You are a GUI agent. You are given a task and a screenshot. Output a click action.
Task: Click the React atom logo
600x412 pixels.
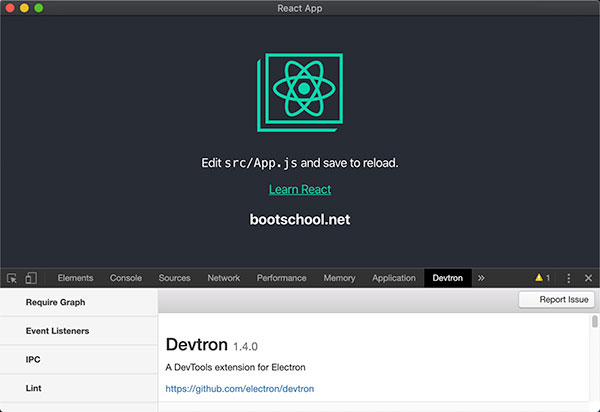point(300,92)
